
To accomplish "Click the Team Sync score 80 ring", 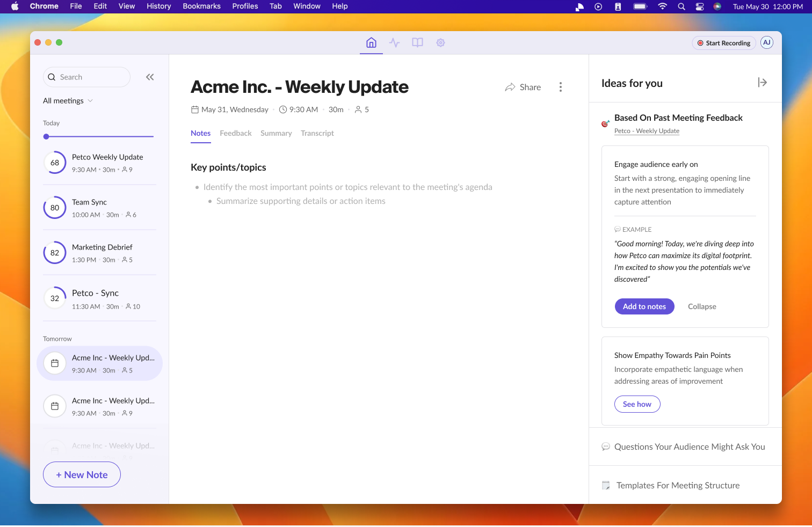I will (x=55, y=208).
